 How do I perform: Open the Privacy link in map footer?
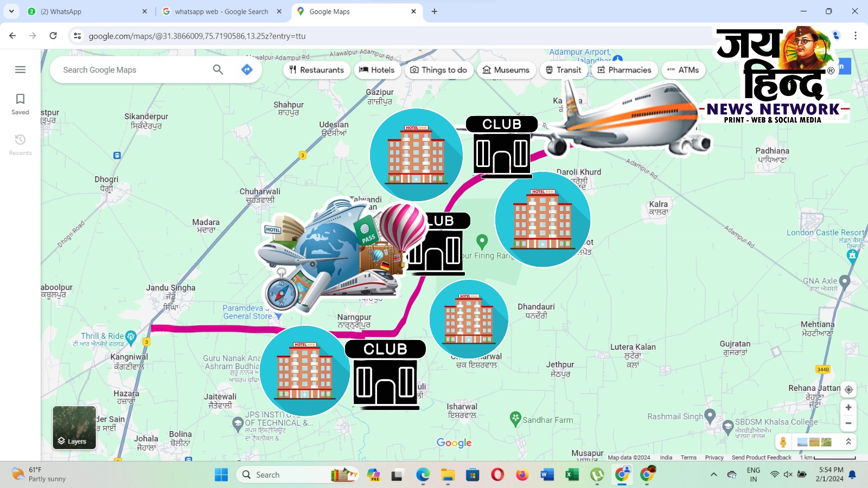pyautogui.click(x=714, y=458)
